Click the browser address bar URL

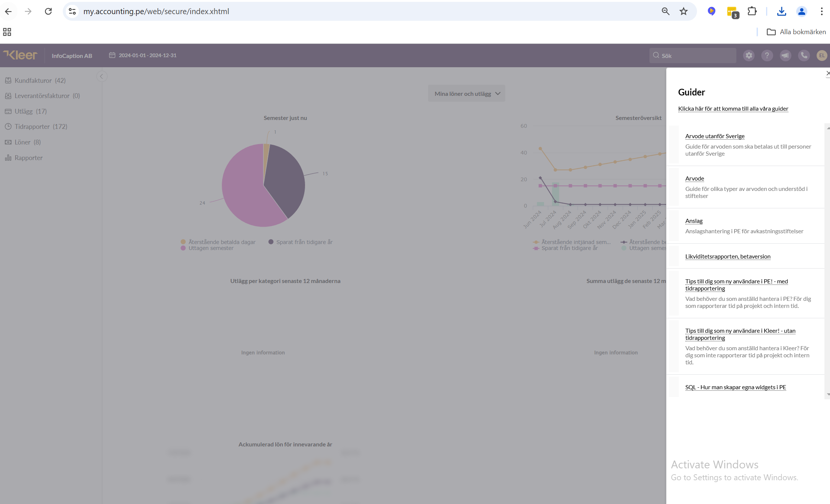pyautogui.click(x=156, y=12)
